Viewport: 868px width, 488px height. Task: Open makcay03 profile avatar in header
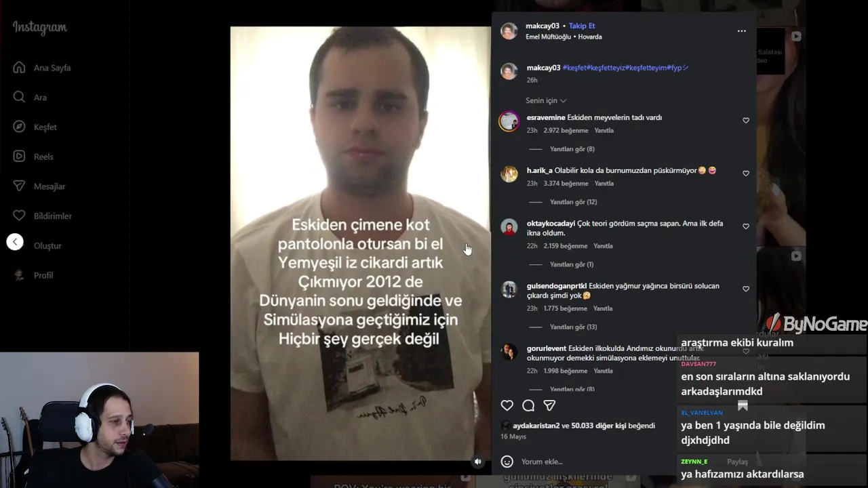tap(509, 31)
